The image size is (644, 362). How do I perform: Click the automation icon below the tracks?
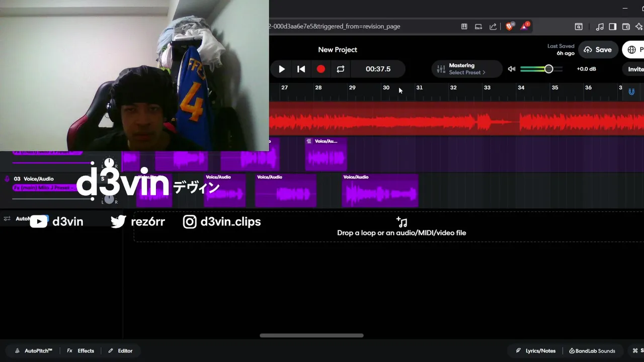(x=7, y=219)
